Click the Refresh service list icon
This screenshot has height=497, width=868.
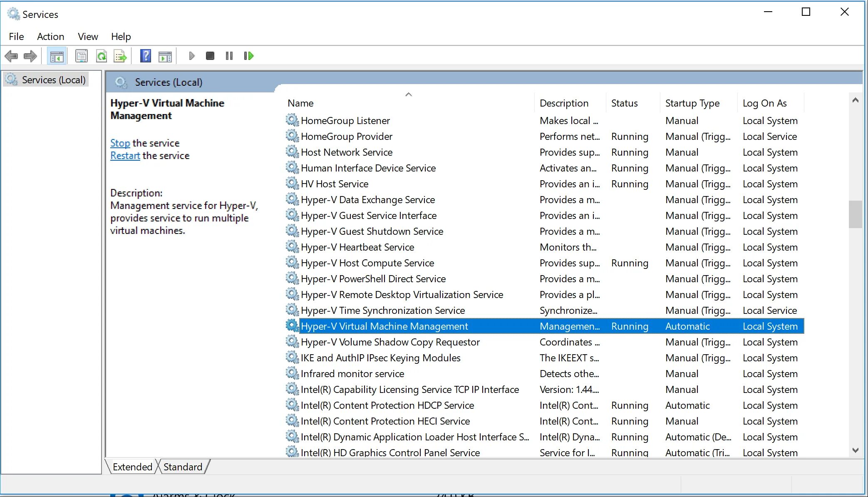[101, 55]
